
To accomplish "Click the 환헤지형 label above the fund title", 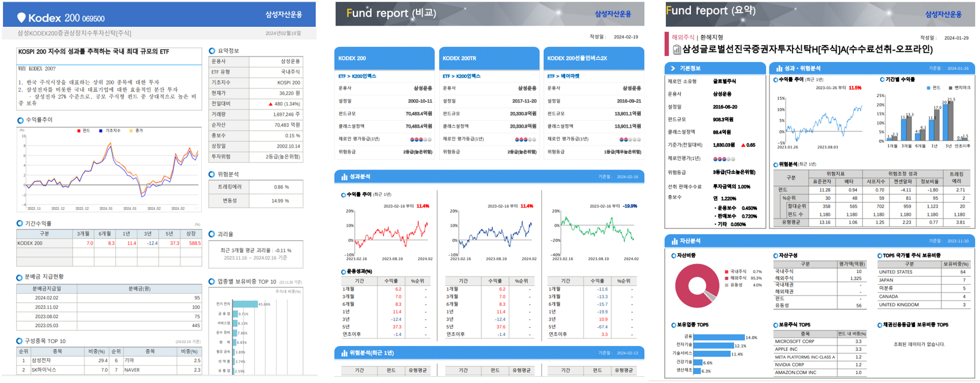I will coord(712,37).
